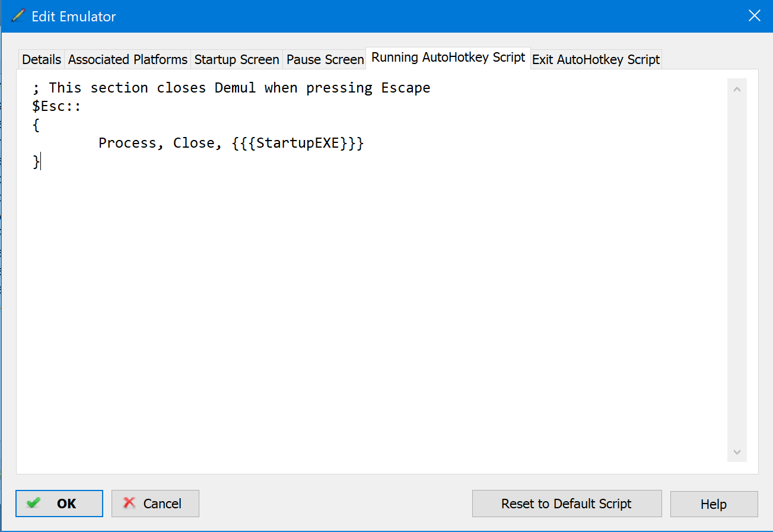Open the Startup Screen tab
Viewport: 773px width, 532px height.
pyautogui.click(x=237, y=59)
